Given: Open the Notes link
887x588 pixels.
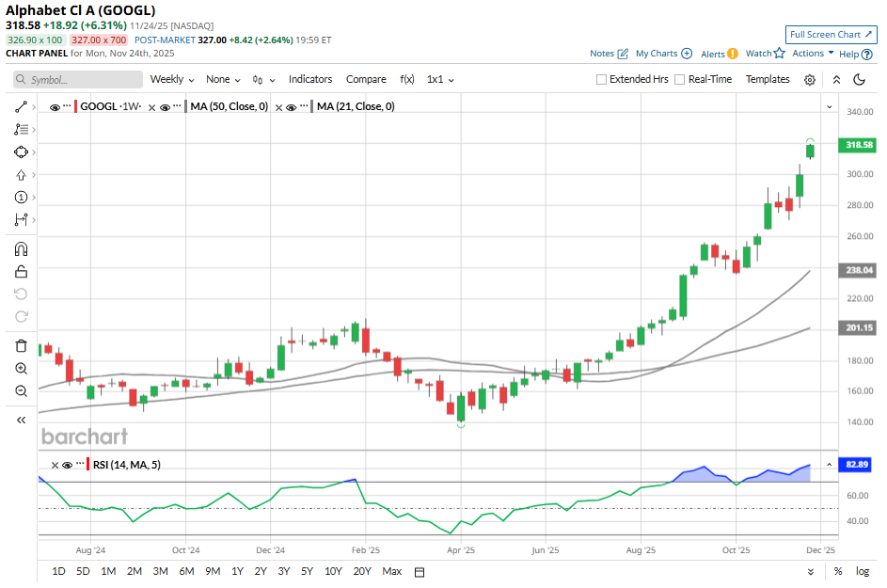Looking at the screenshot, I should tap(602, 54).
